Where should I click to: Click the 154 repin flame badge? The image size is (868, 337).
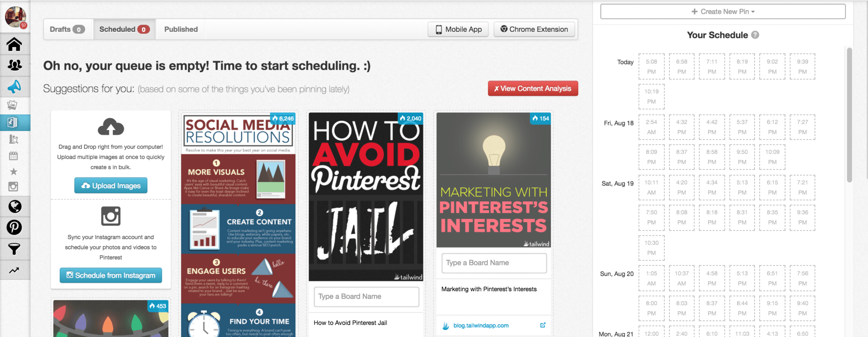(x=541, y=119)
